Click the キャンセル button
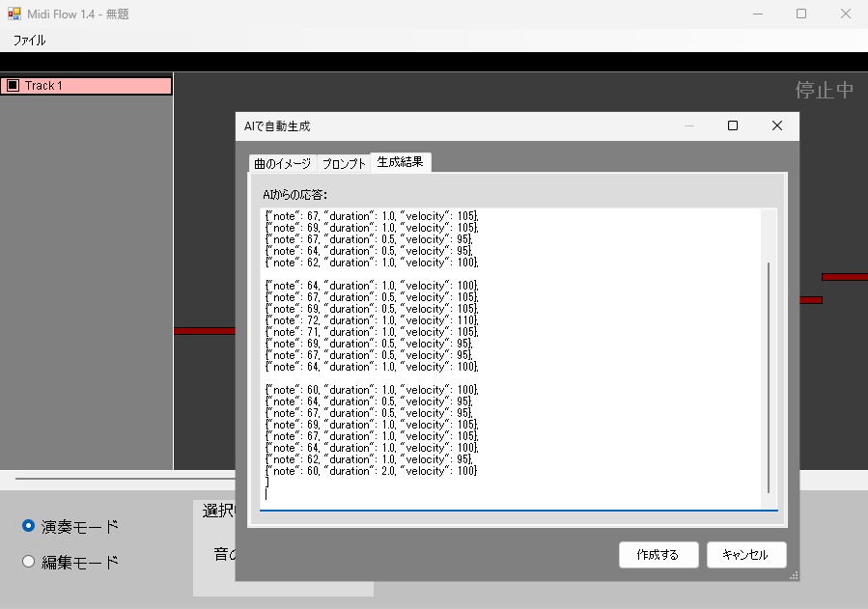 coord(744,555)
